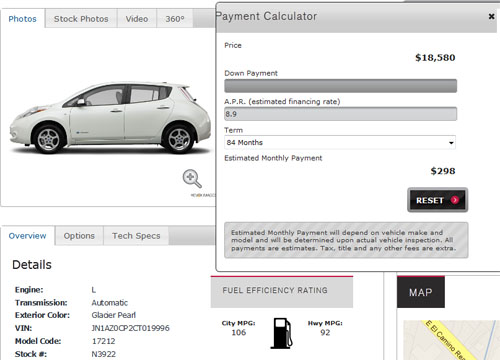Open the 360° tab
Image resolution: width=500 pixels, height=360 pixels.
(175, 19)
